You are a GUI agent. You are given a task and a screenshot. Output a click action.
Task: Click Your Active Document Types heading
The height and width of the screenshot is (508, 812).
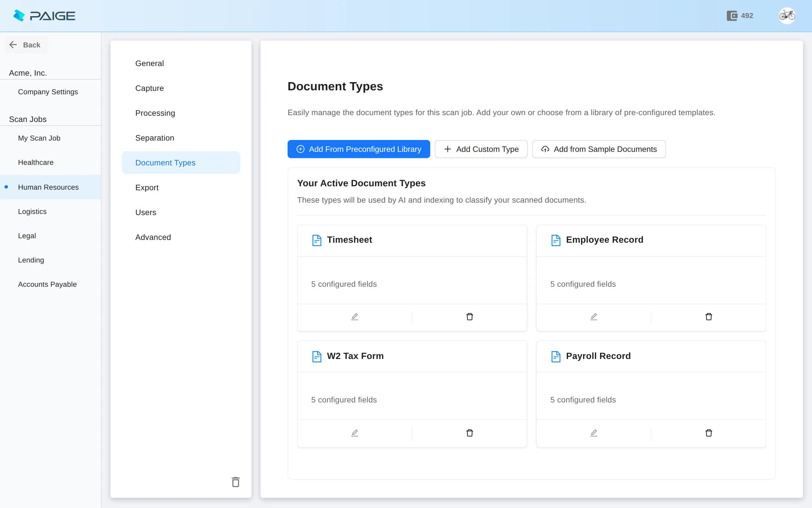(x=361, y=183)
